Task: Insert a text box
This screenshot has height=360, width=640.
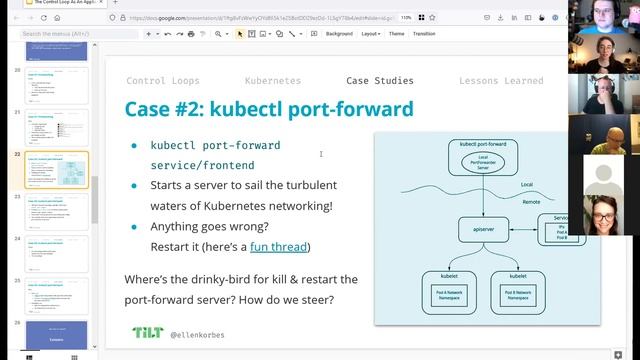Action: [x=252, y=34]
